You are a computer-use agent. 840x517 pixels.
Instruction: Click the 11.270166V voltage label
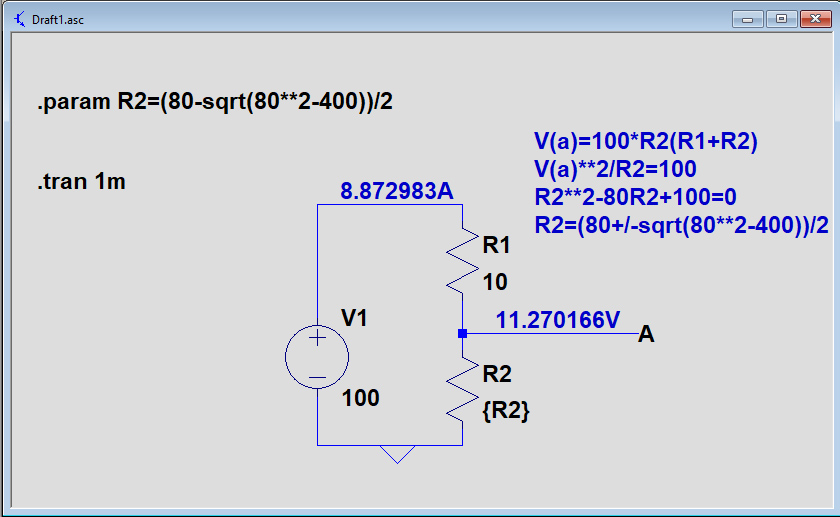[x=558, y=320]
